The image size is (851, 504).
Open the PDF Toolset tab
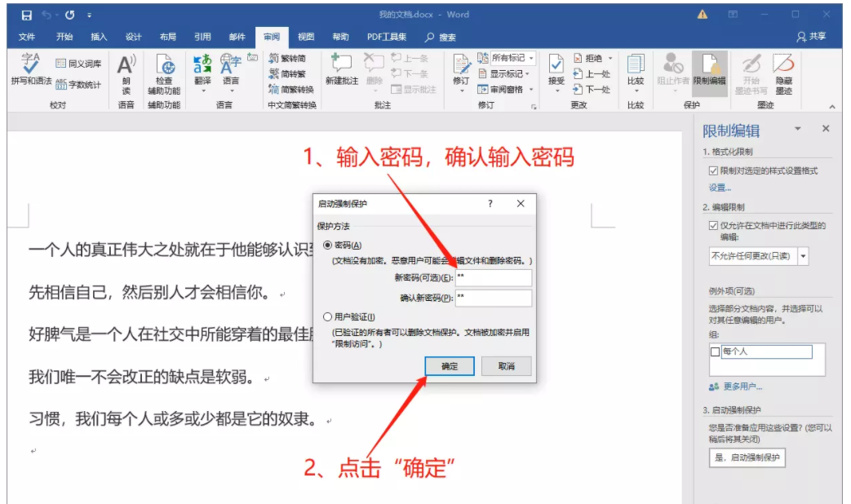point(387,37)
